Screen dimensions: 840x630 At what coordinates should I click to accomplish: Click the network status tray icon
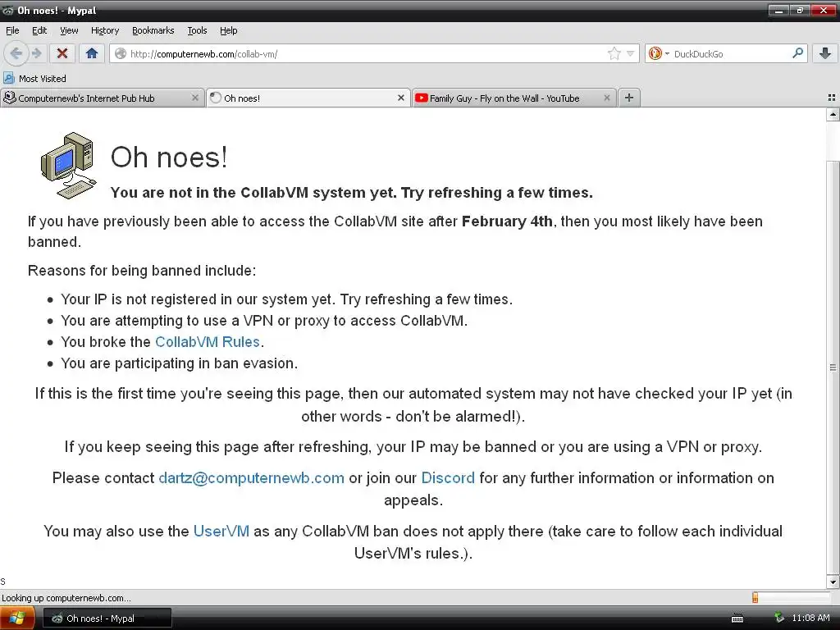pyautogui.click(x=779, y=618)
